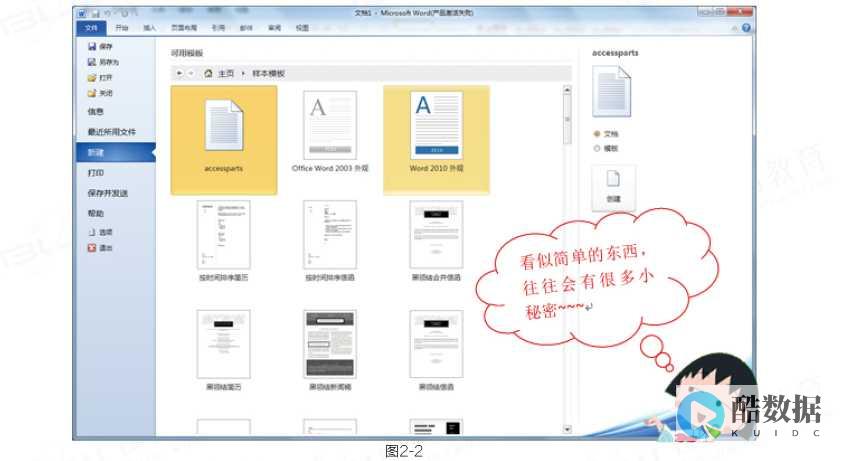
Task: Select Office Word 2003 外观 template
Action: [x=330, y=132]
